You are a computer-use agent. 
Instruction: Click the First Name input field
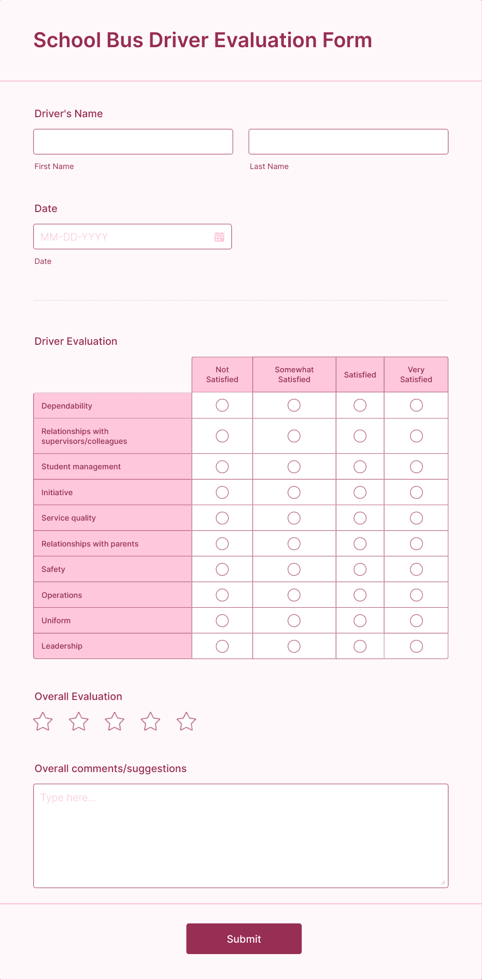pos(133,141)
